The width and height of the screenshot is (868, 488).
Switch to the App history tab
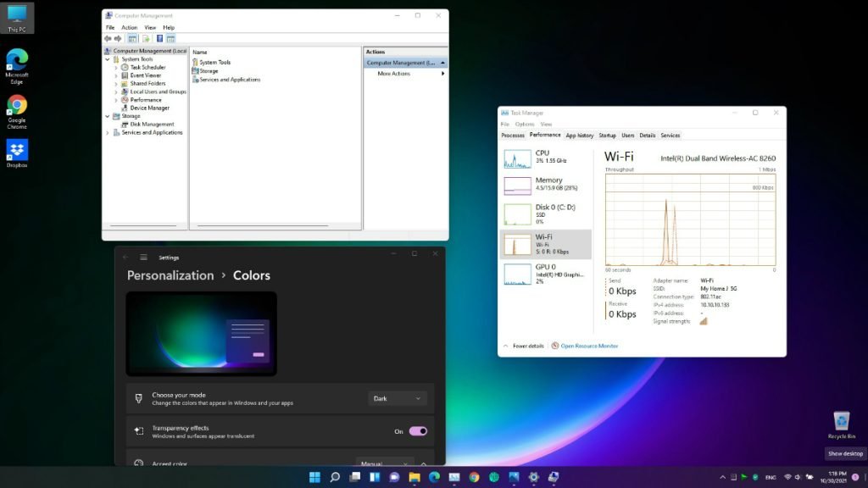tap(580, 136)
